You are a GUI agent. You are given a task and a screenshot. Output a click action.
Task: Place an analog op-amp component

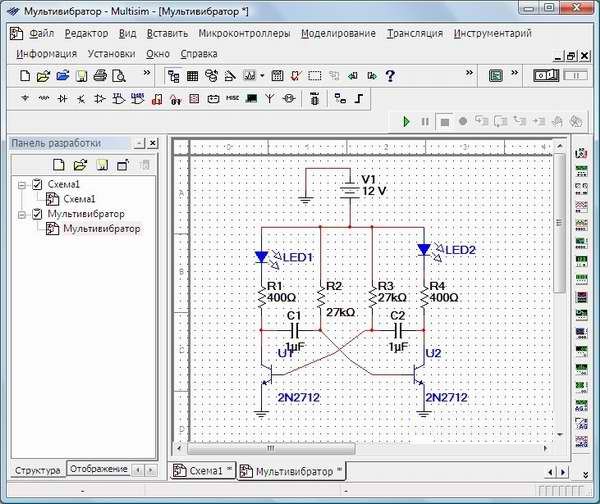100,99
